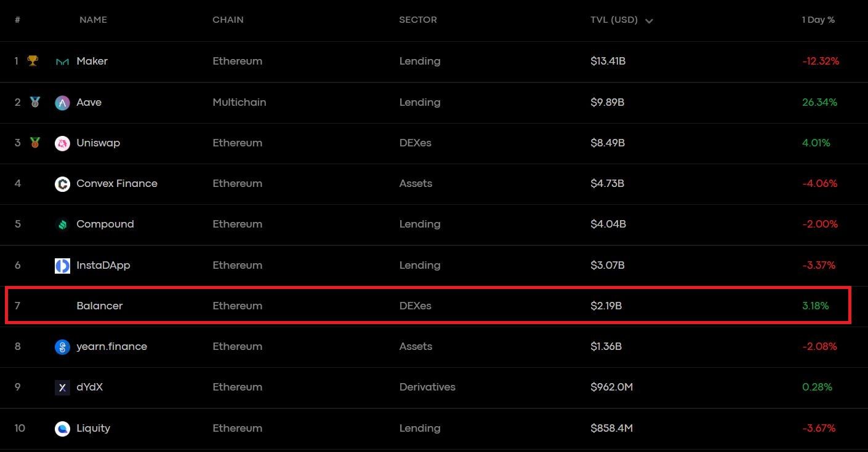868x452 pixels.
Task: Click the Maker protocol logo icon
Action: pos(62,61)
